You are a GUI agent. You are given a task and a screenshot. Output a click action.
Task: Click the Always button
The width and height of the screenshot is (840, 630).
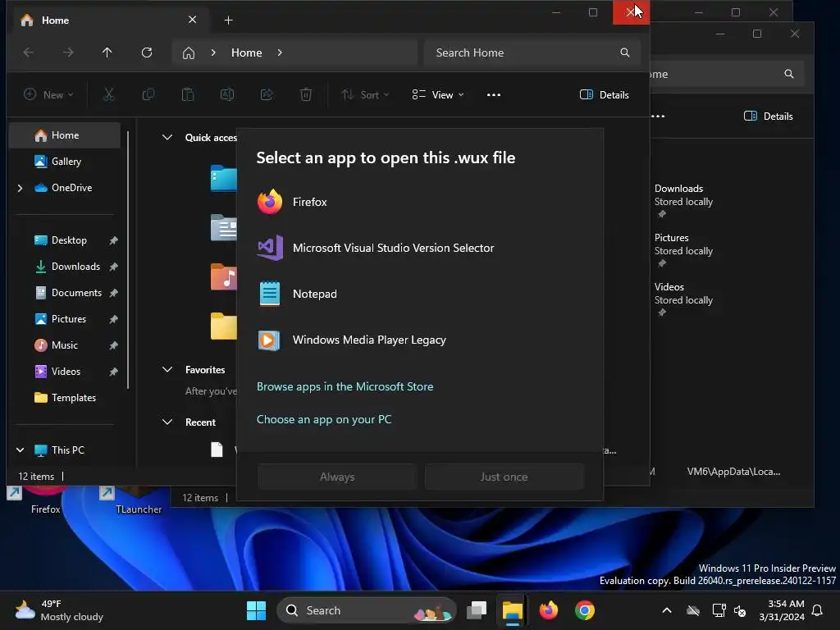(x=337, y=477)
